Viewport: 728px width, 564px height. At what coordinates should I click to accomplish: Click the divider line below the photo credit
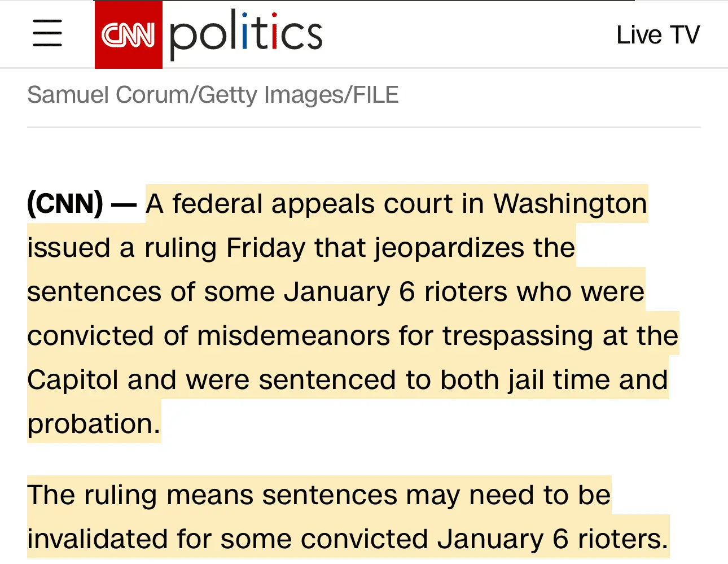pos(363,128)
